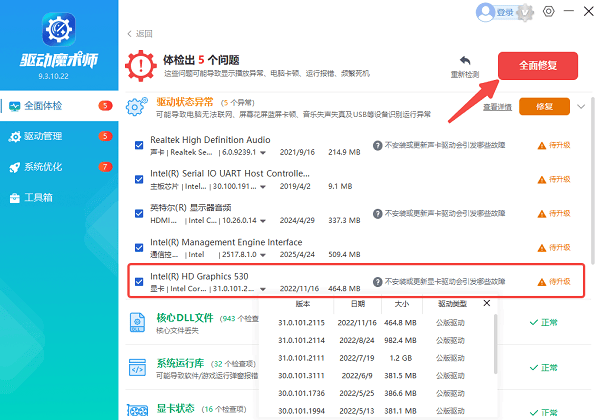Uncheck the Realtek High Definition Audio checkbox
Image resolution: width=600 pixels, height=420 pixels.
[x=139, y=145]
